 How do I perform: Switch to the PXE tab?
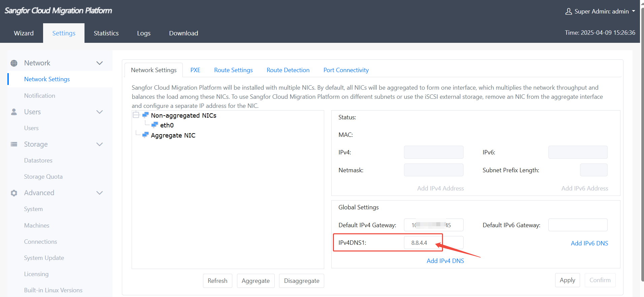click(x=195, y=70)
